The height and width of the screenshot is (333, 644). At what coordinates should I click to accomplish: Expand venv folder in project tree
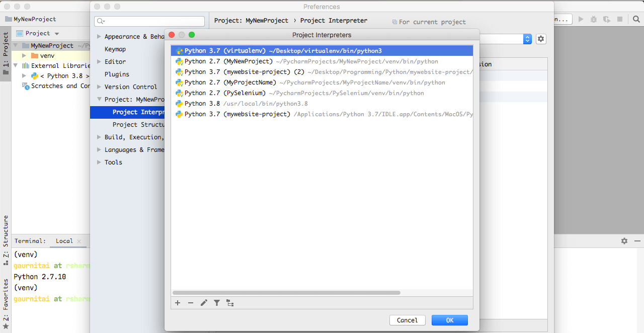tap(24, 55)
